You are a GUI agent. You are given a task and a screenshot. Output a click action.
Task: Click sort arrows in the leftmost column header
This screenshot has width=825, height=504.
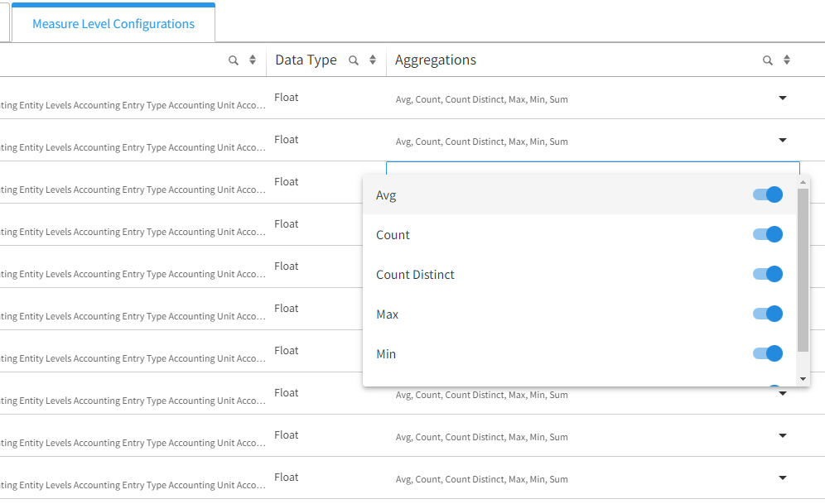tap(253, 60)
